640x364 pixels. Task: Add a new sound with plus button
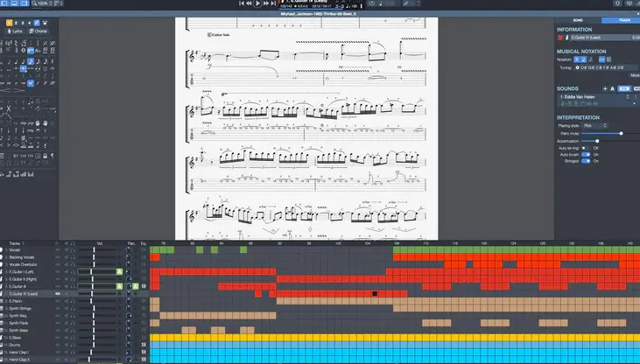[605, 88]
